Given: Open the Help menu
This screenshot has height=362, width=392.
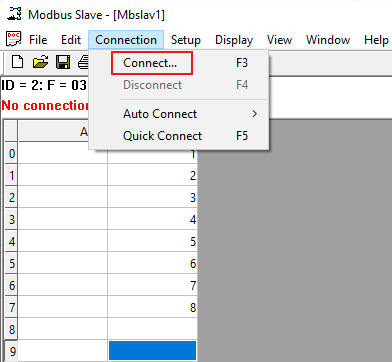Looking at the screenshot, I should [376, 40].
